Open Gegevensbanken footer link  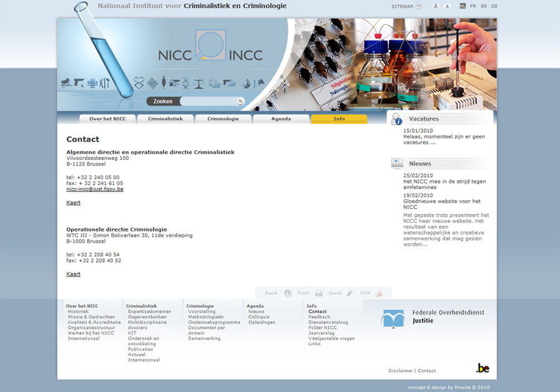tap(147, 317)
